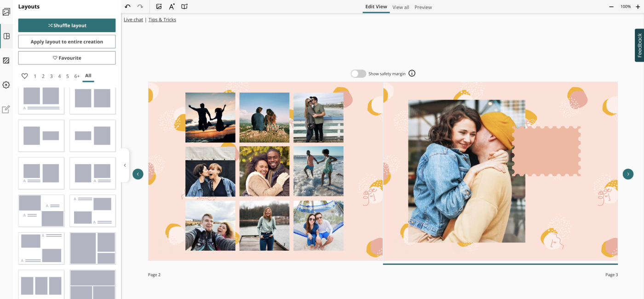
Task: Click the Shuffle layout button
Action: click(x=67, y=26)
